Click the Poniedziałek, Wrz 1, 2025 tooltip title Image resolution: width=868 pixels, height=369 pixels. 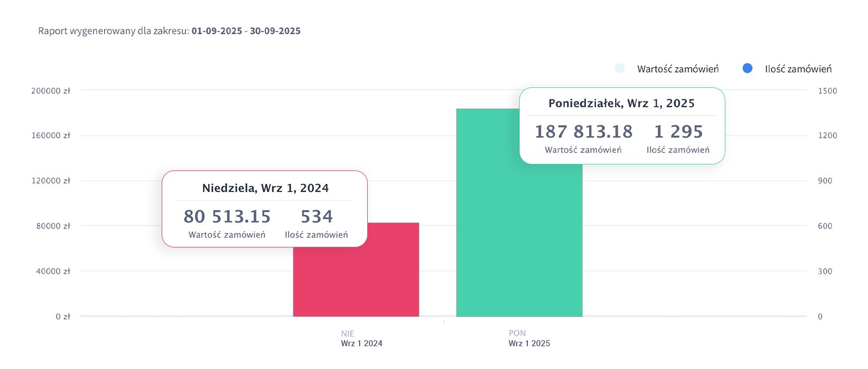tap(621, 104)
